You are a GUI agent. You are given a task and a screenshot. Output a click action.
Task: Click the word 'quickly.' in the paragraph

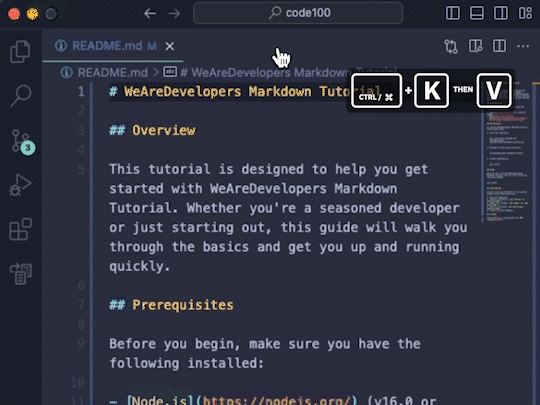[139, 266]
